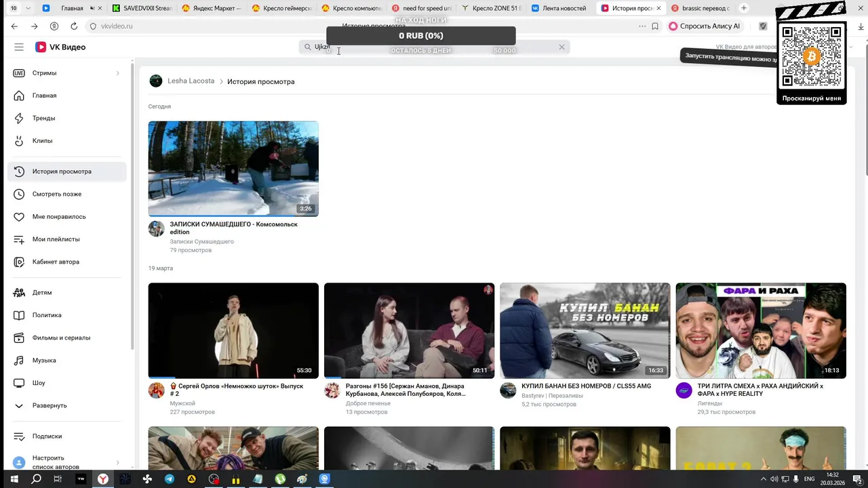Click Bastyrev | Перезаливы channel name

552,396
